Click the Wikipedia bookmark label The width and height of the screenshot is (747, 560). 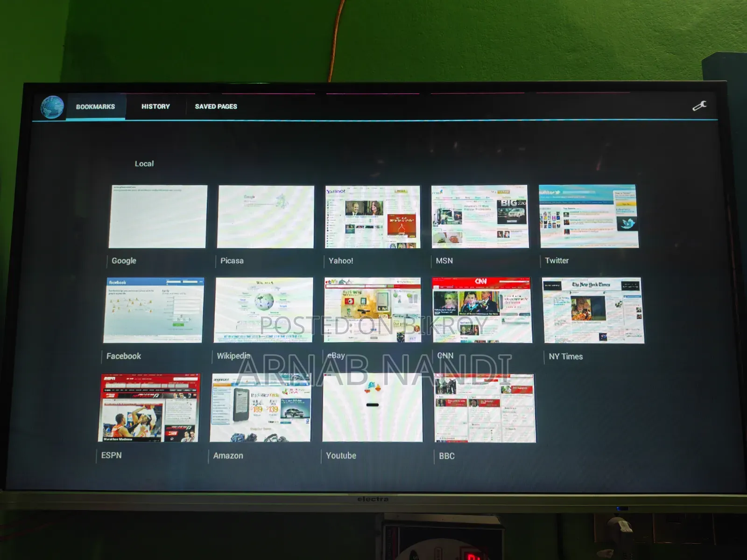pyautogui.click(x=233, y=356)
